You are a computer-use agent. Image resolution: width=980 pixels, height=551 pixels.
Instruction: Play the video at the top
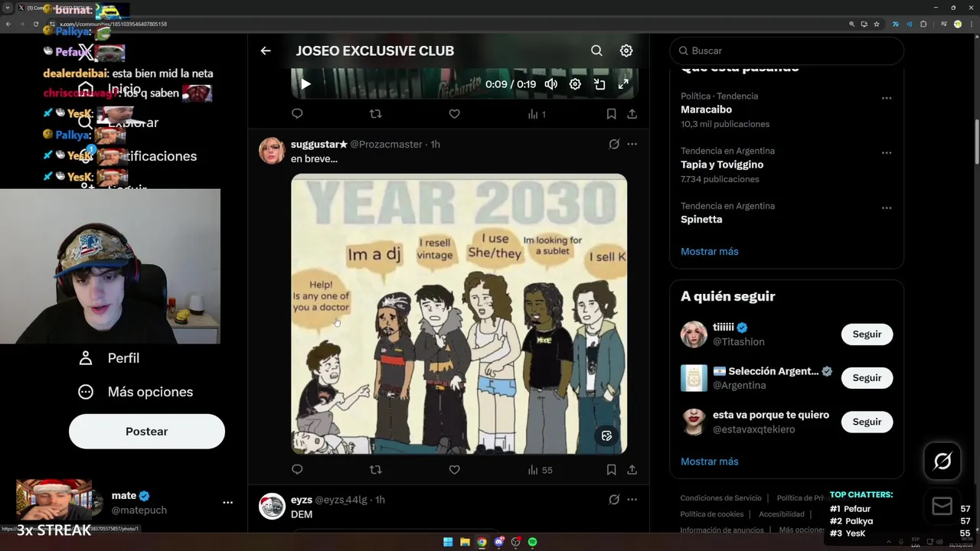pyautogui.click(x=305, y=84)
